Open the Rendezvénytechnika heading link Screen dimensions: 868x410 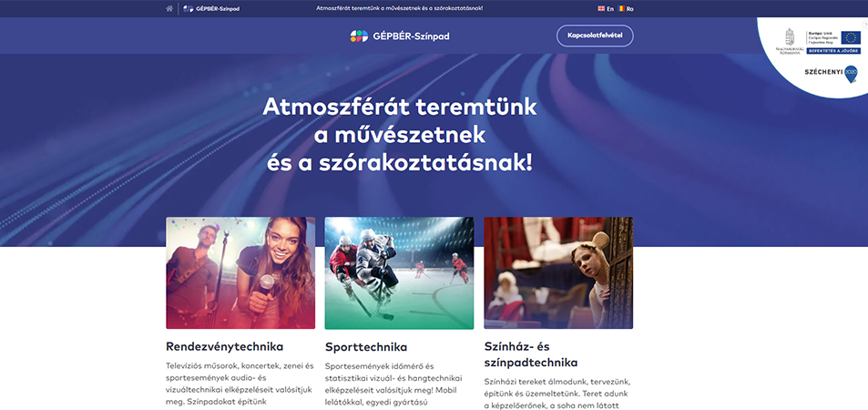tap(225, 347)
